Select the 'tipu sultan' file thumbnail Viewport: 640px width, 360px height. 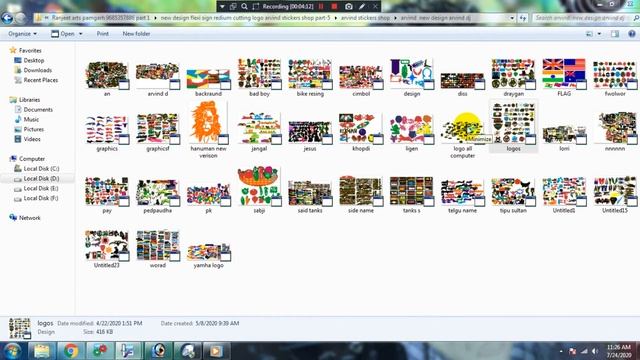click(x=513, y=191)
